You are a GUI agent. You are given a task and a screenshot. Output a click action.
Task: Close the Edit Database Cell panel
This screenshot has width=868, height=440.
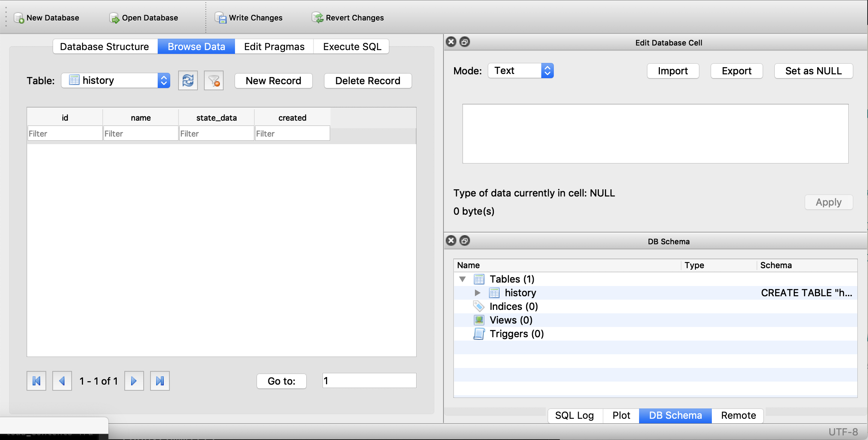(451, 42)
